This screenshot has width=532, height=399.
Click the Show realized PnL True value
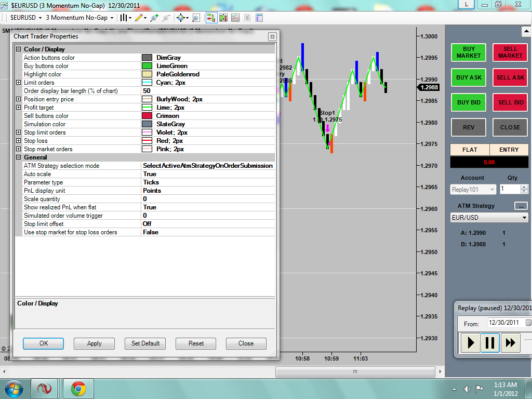pos(208,207)
